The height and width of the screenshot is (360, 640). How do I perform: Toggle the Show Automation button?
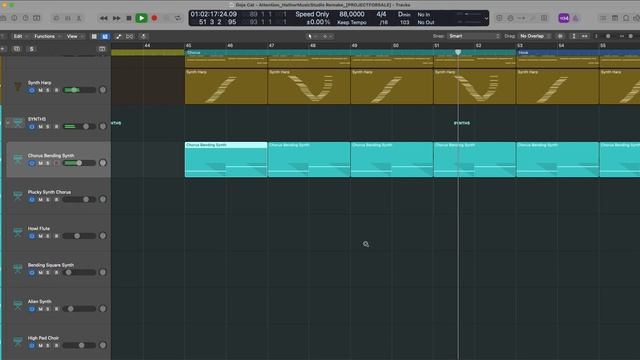coord(118,36)
